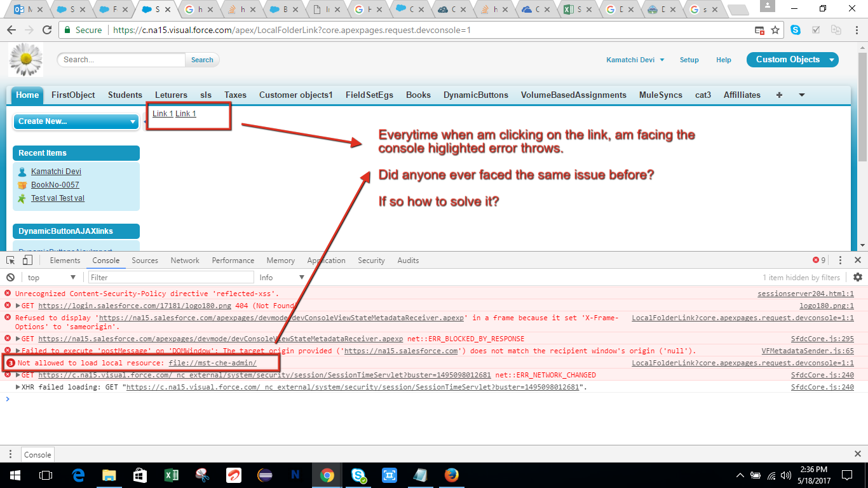Expand the ERR_NETWORK_CHANGED GET entry

[x=18, y=375]
